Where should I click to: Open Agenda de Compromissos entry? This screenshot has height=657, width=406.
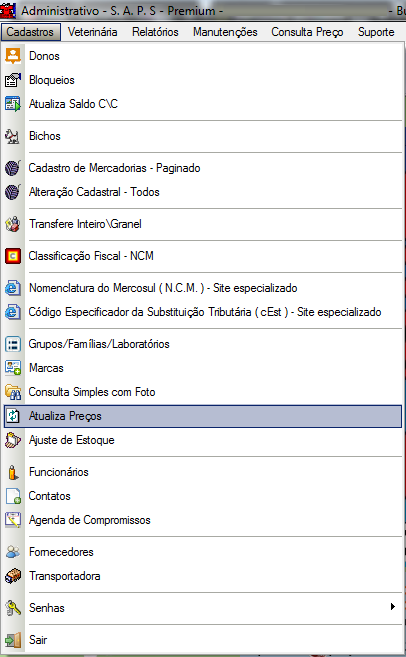(203, 520)
